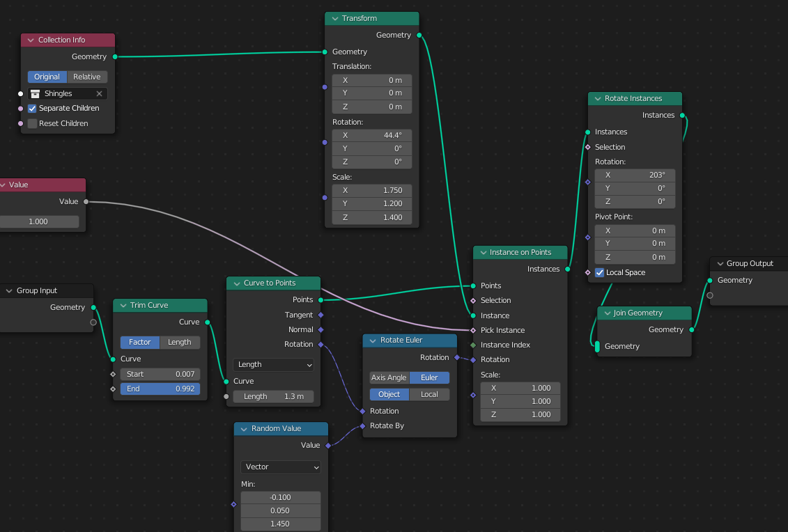Disable the Separate Children checkbox
Image resolution: width=788 pixels, height=532 pixels.
coord(31,108)
